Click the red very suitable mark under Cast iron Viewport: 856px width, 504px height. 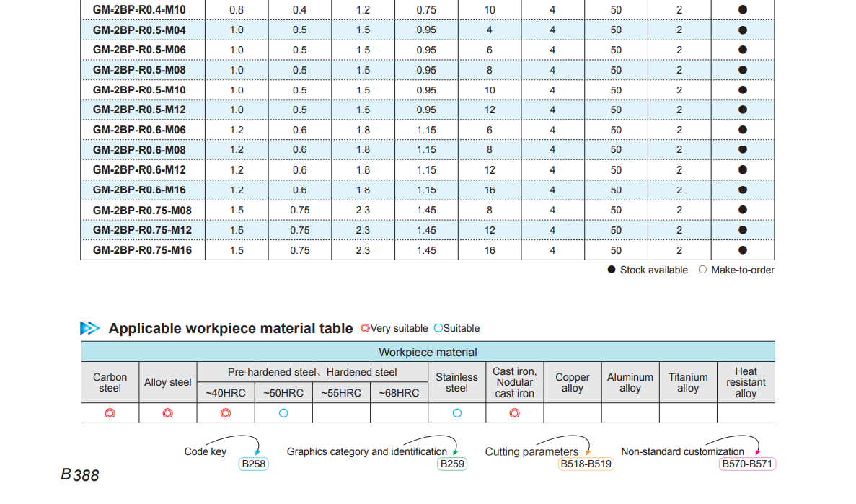(x=514, y=413)
